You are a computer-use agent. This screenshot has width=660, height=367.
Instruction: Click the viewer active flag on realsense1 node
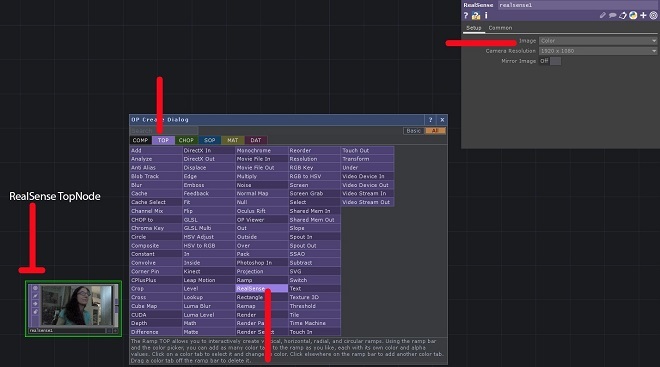115,331
